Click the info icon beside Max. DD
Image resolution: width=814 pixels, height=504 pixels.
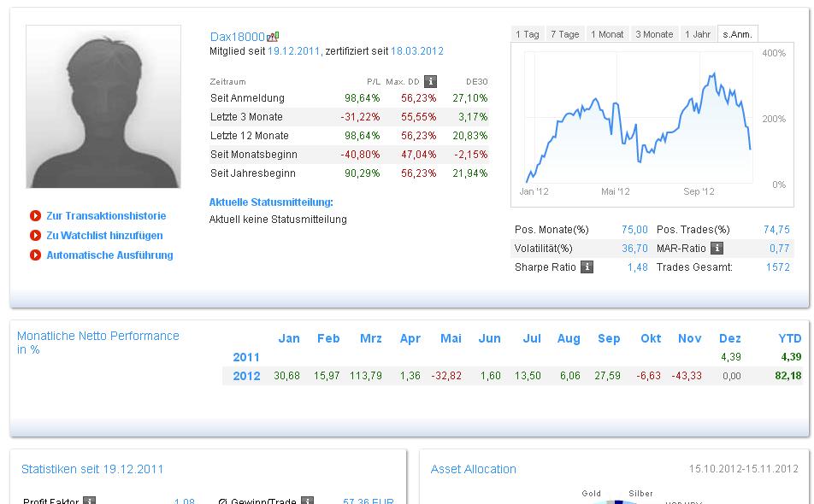430,81
